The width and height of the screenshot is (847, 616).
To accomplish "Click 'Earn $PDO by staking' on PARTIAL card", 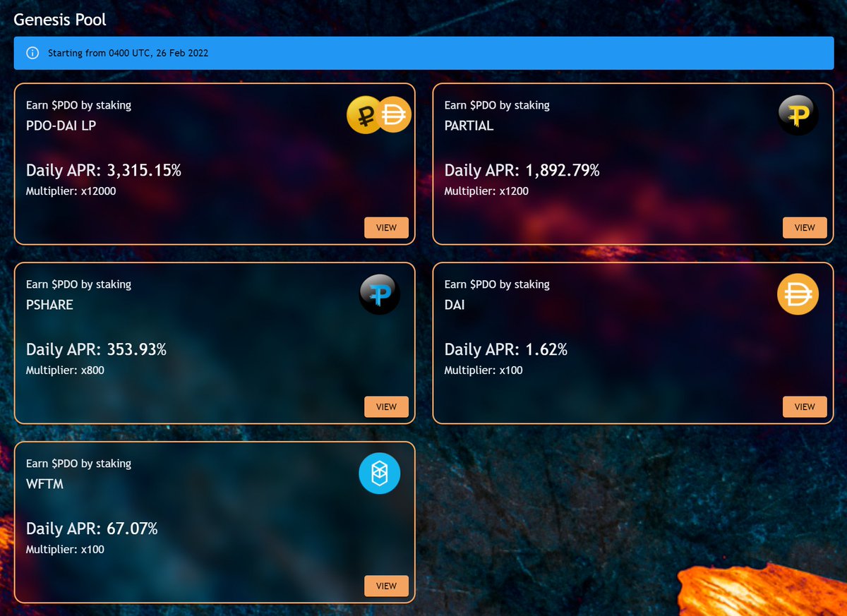I will (x=497, y=105).
